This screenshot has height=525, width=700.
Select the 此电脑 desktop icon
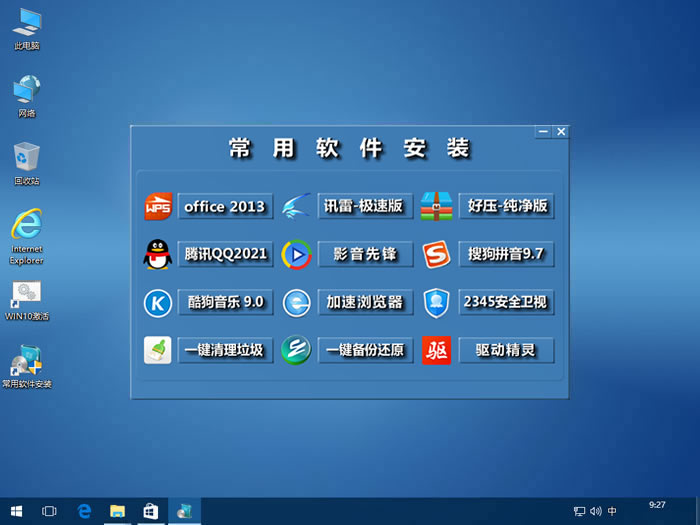click(27, 29)
